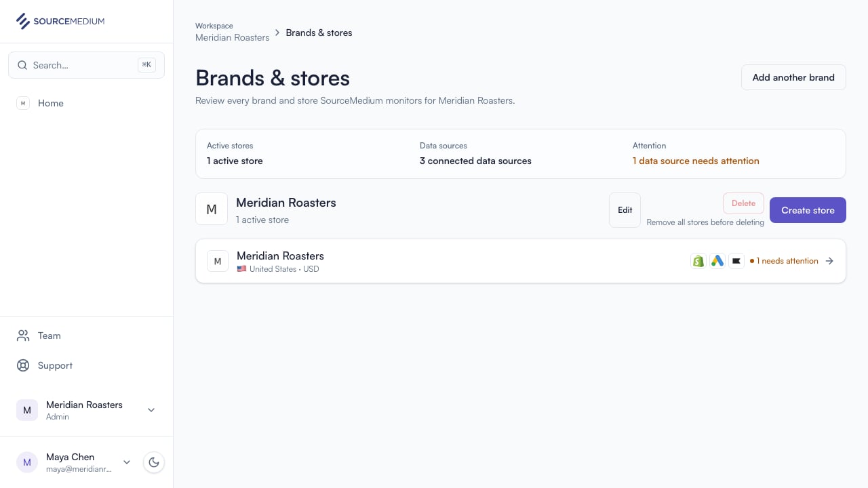Click the Brands & stores breadcrumb
This screenshot has height=488, width=868.
319,33
